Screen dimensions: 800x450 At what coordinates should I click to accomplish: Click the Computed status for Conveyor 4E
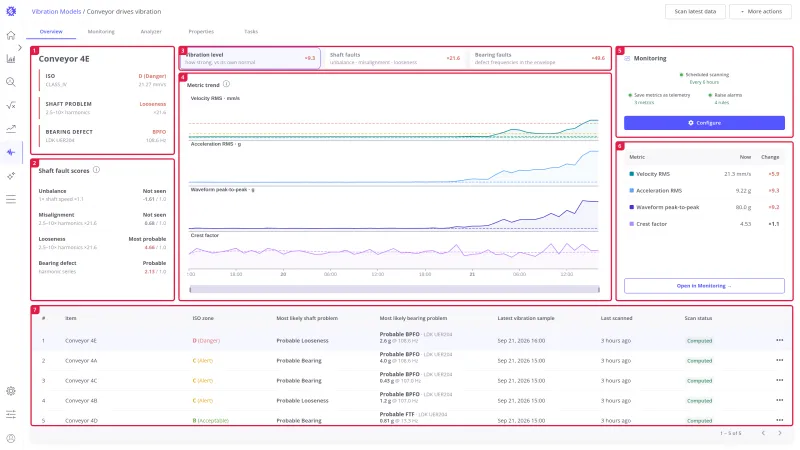point(699,341)
